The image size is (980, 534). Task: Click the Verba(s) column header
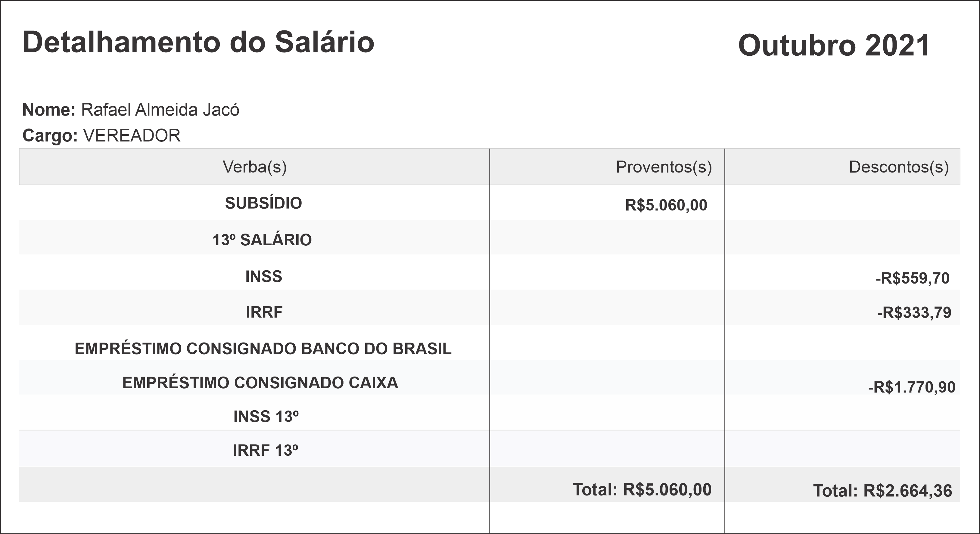[254, 167]
